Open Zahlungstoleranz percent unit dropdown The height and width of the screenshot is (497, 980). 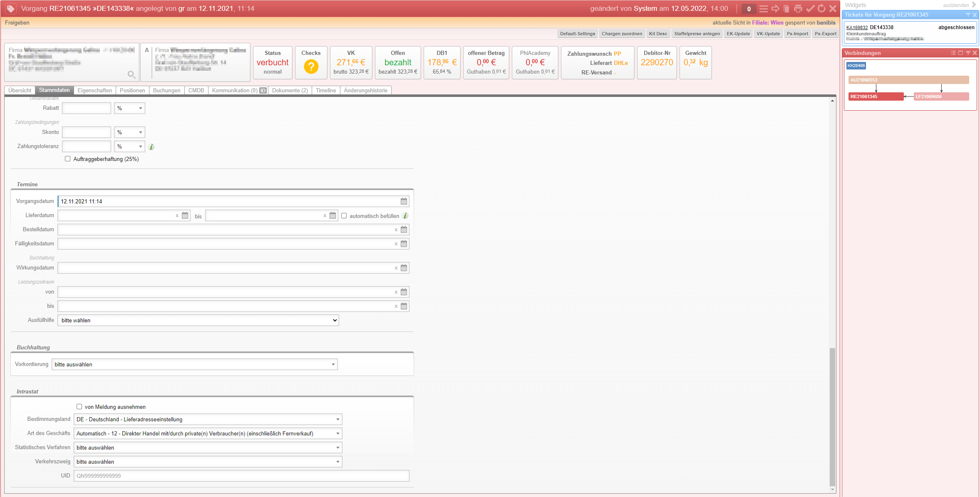[129, 146]
